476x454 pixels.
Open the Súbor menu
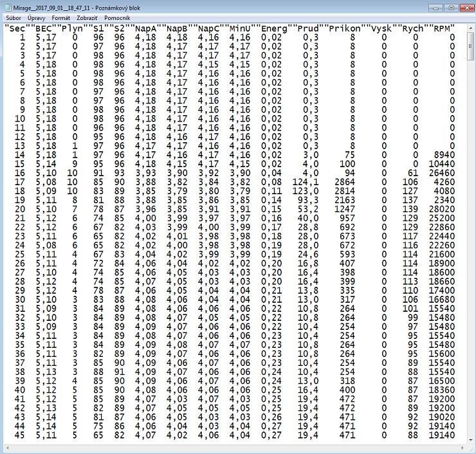[14, 18]
